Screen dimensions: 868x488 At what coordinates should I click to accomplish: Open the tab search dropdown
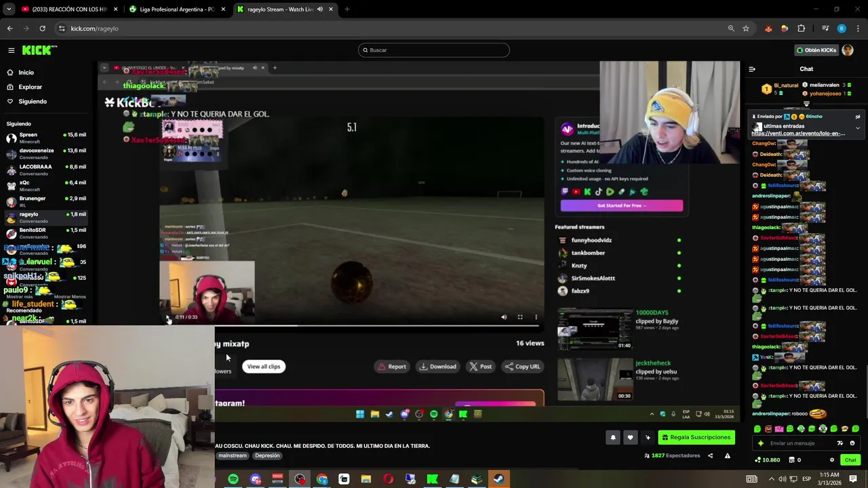[x=9, y=9]
